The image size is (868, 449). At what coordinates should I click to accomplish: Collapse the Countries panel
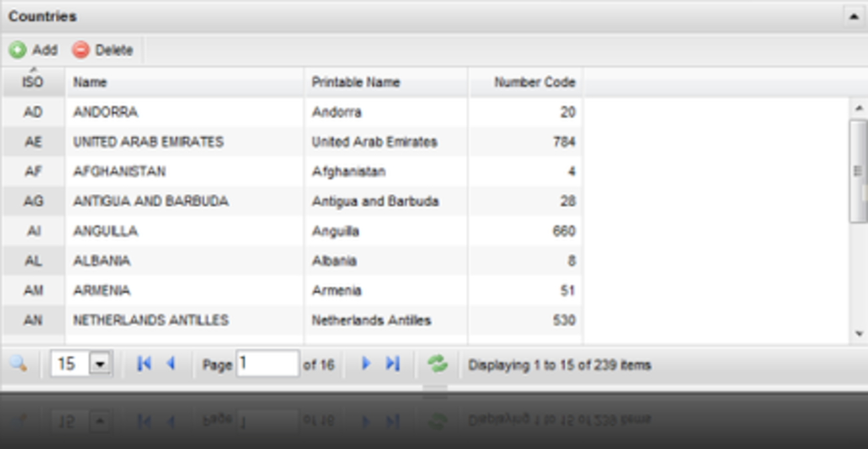pyautogui.click(x=854, y=17)
